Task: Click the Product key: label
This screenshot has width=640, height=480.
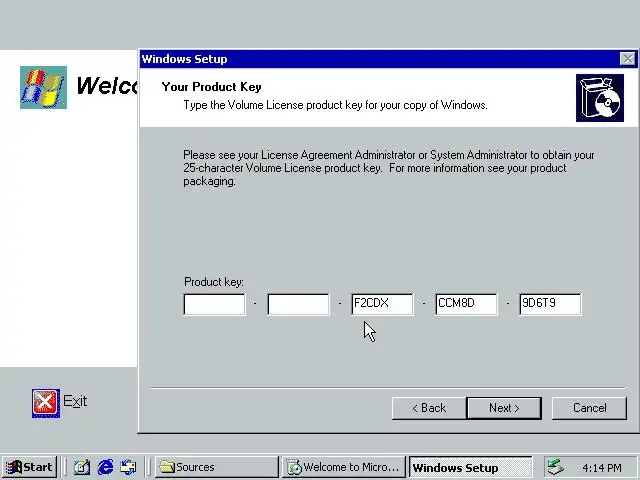Action: [214, 282]
